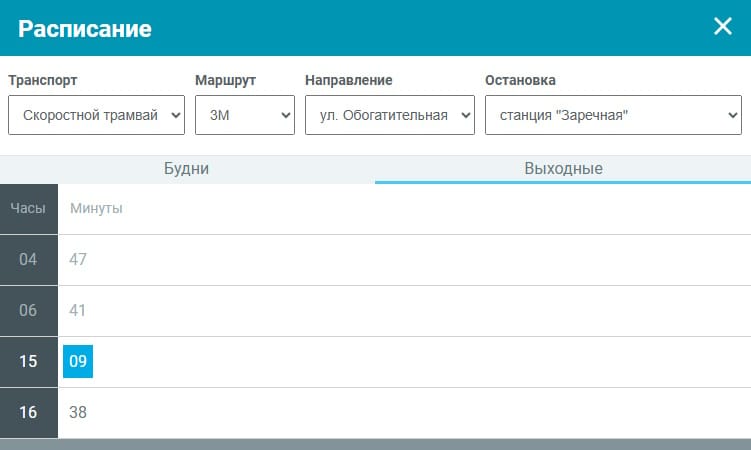The image size is (751, 450).
Task: Switch to the Будни tab
Action: click(187, 169)
